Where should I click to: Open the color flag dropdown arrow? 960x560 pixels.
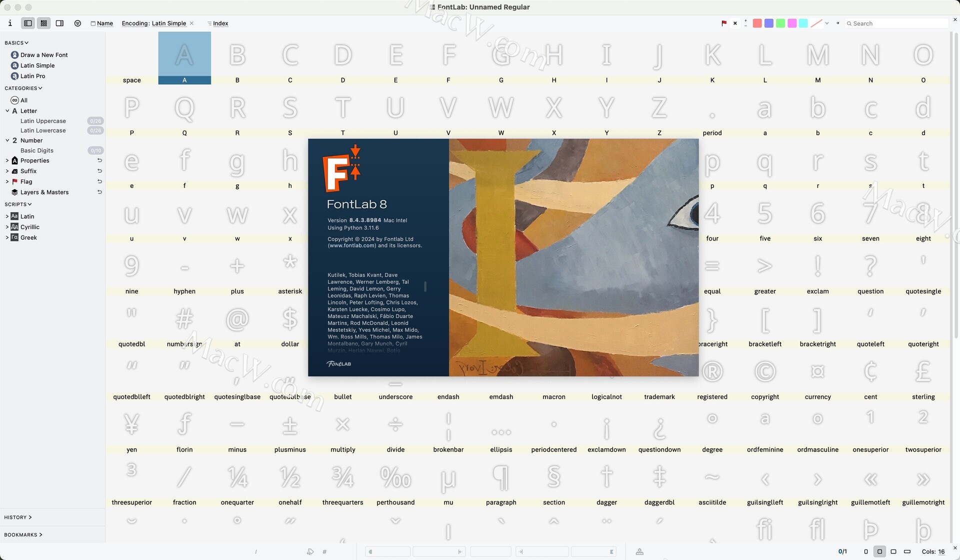click(827, 23)
